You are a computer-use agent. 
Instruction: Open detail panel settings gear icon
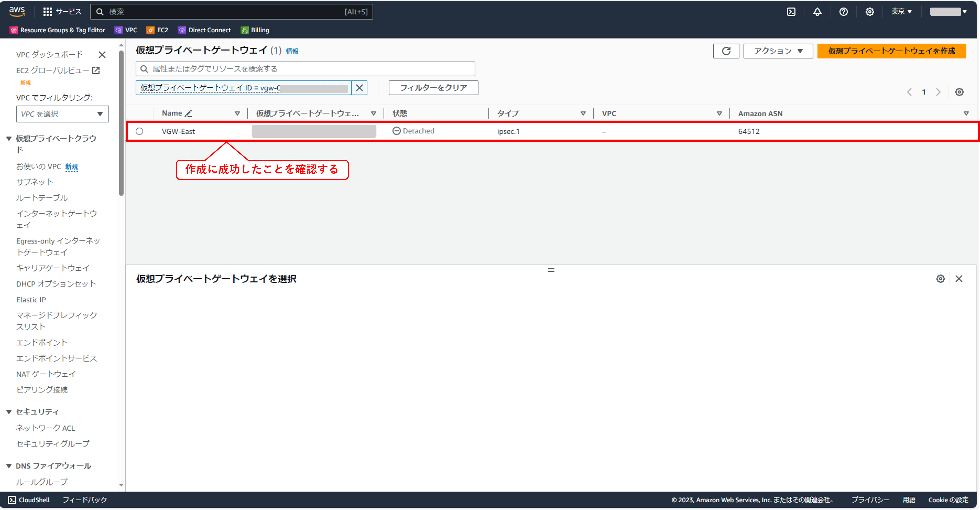940,279
